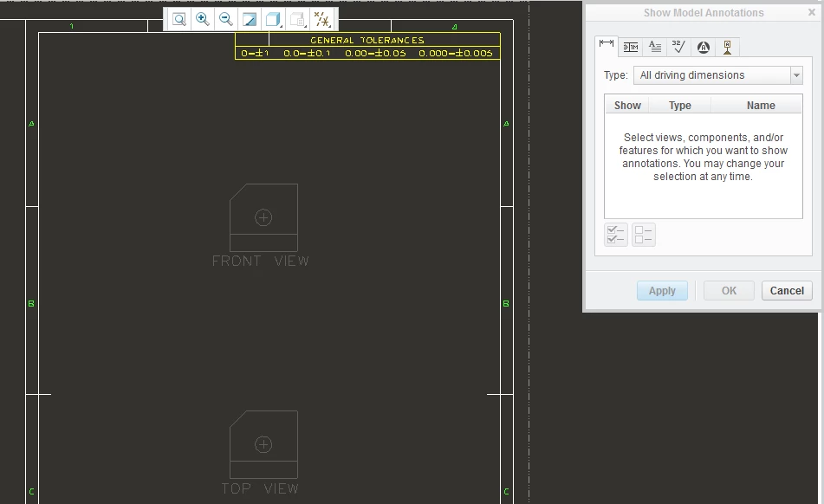The height and width of the screenshot is (504, 824).
Task: Switch to the dimensions tab
Action: point(607,46)
